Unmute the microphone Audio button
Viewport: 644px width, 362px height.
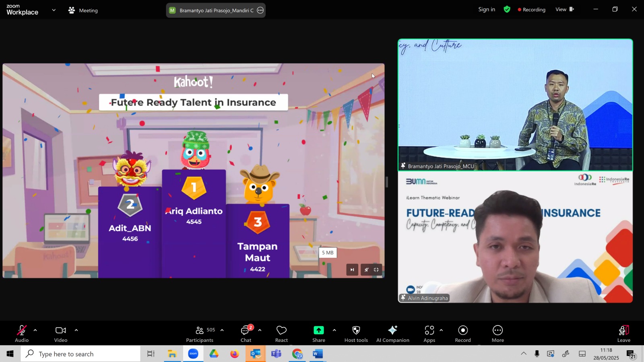pyautogui.click(x=22, y=333)
